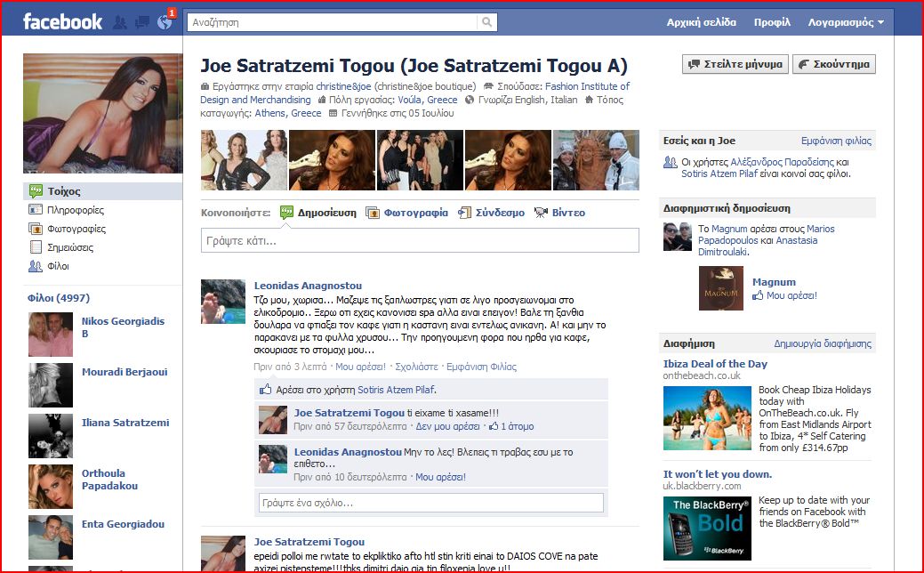Open the main profile picture

click(103, 113)
